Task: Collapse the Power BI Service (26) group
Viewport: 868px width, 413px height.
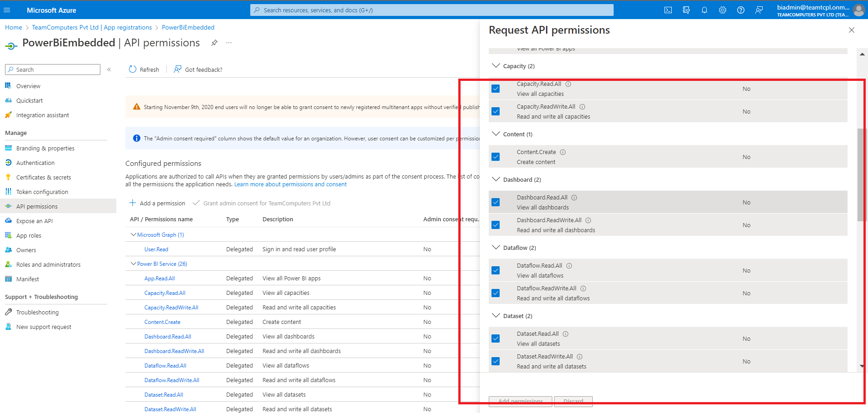Action: pyautogui.click(x=134, y=264)
